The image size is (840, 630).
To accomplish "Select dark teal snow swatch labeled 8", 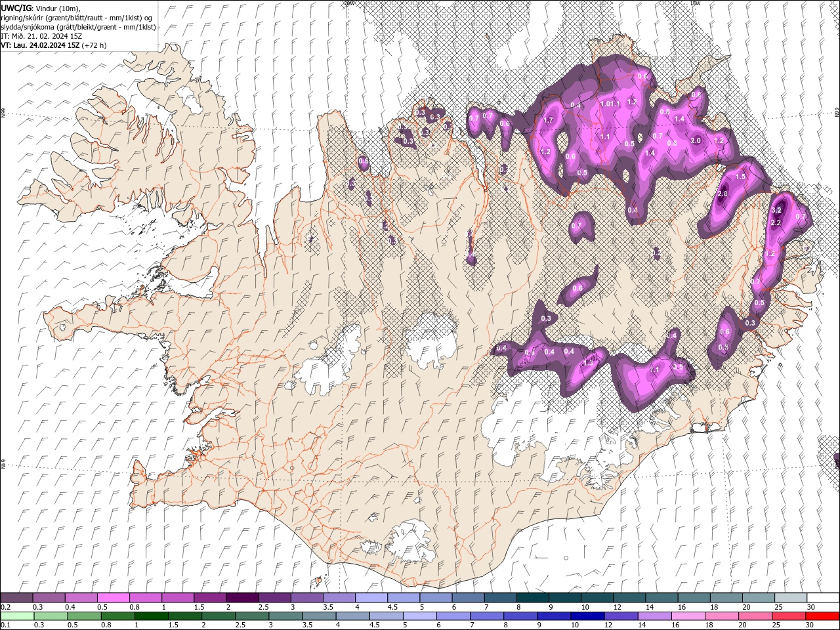I will (x=533, y=598).
